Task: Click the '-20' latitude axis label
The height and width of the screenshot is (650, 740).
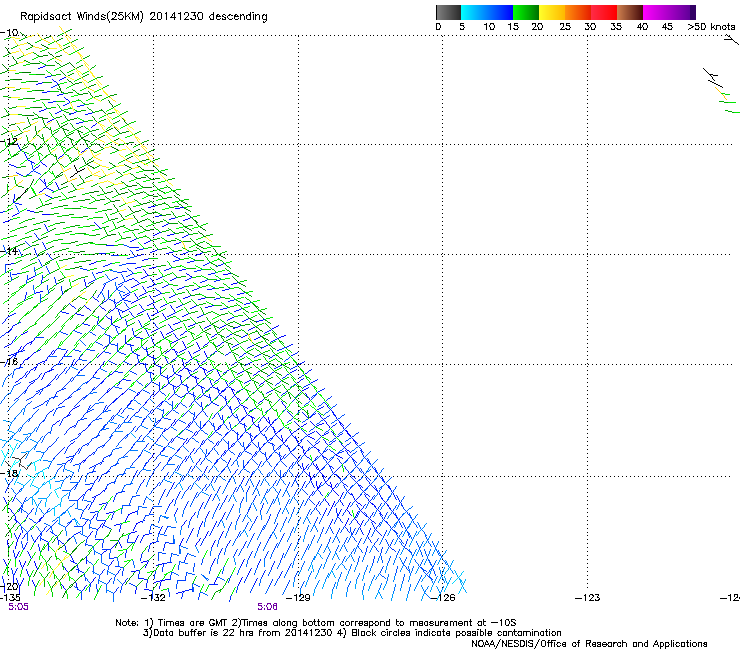Action: 9,586
